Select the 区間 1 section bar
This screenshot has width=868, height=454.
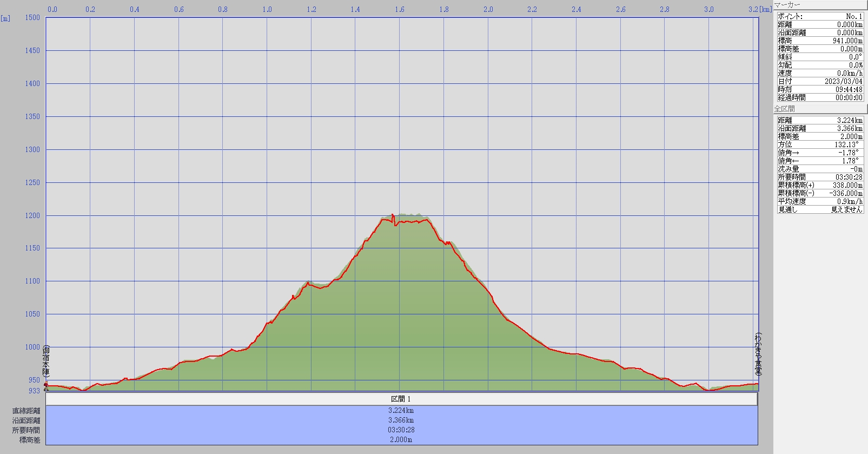(x=401, y=399)
